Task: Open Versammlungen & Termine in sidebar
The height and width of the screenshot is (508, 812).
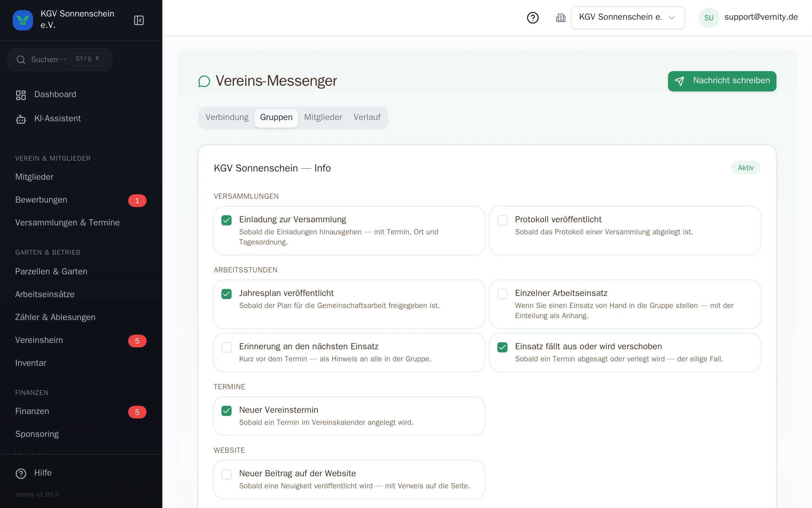Action: tap(68, 223)
